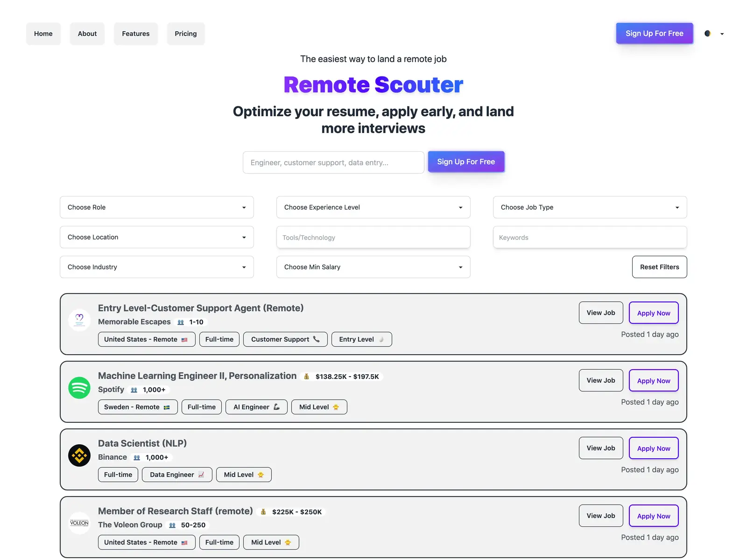Open the Features nav item
This screenshot has width=747, height=560.
(136, 34)
